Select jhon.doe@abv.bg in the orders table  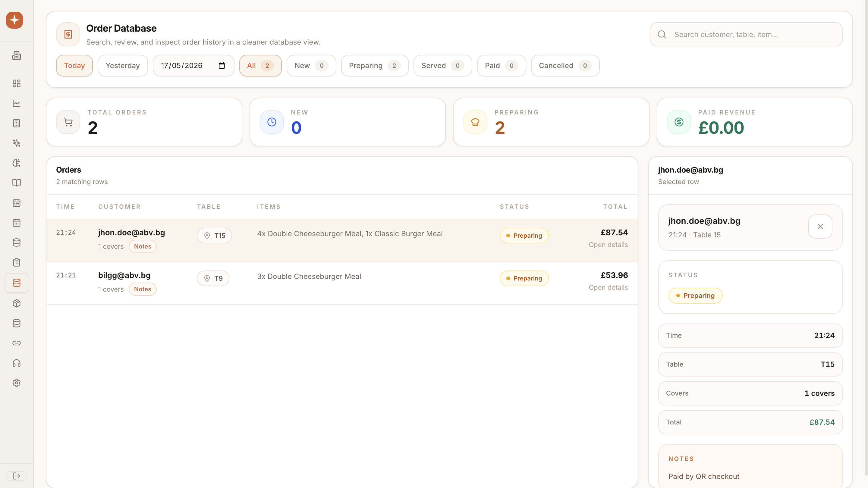tap(131, 232)
